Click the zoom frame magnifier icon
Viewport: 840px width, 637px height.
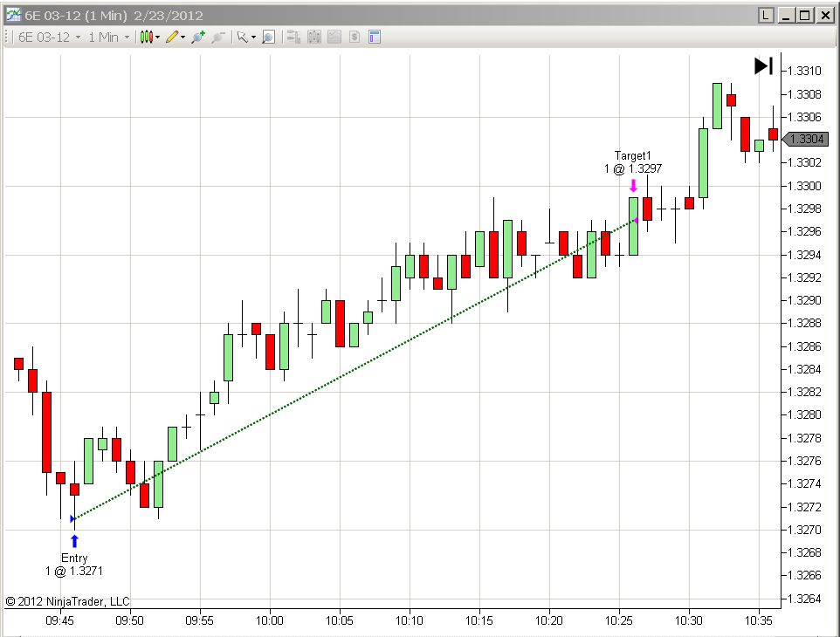[x=268, y=37]
